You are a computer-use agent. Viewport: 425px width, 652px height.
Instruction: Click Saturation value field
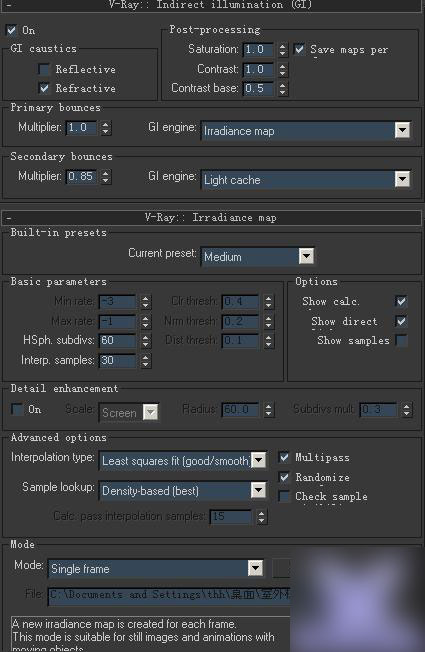tap(258, 49)
